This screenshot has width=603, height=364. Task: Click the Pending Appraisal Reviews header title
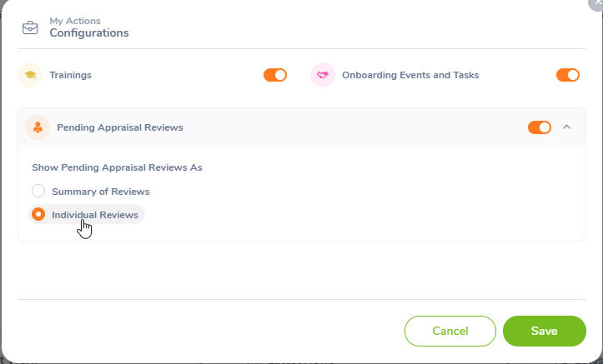(119, 127)
